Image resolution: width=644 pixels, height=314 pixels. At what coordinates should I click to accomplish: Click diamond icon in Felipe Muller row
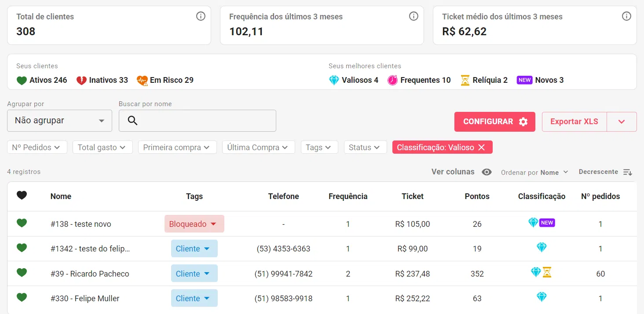pyautogui.click(x=542, y=297)
